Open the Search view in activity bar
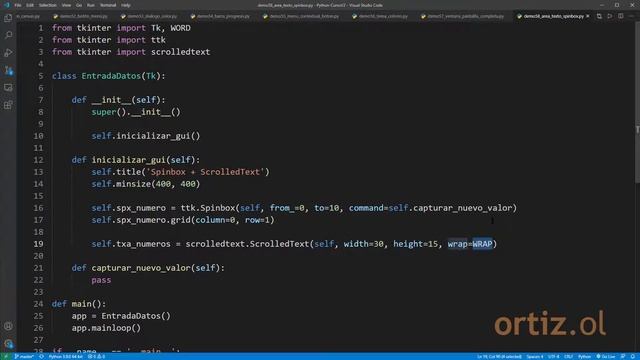The width and height of the screenshot is (640, 360). pos(8,35)
